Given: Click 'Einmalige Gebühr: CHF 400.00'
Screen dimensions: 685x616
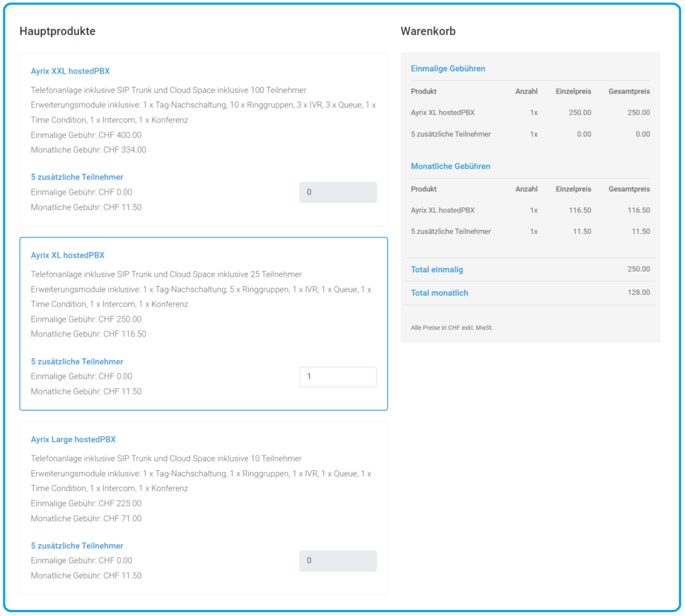Looking at the screenshot, I should pos(86,135).
